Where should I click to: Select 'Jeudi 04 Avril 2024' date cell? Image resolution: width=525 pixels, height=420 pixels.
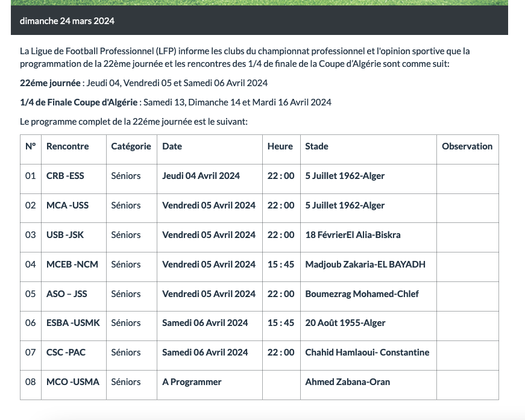pyautogui.click(x=201, y=176)
